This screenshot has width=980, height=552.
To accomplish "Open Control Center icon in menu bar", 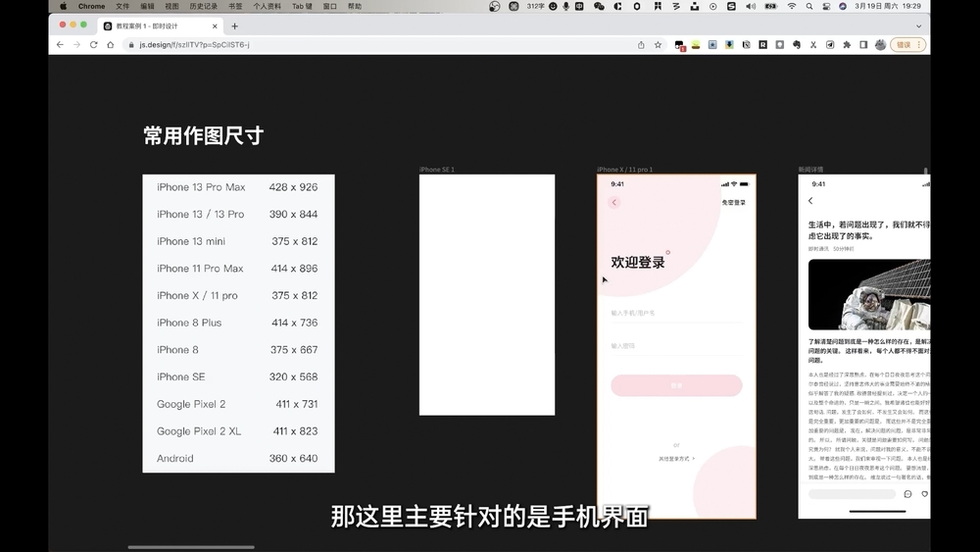I will 826,6.
